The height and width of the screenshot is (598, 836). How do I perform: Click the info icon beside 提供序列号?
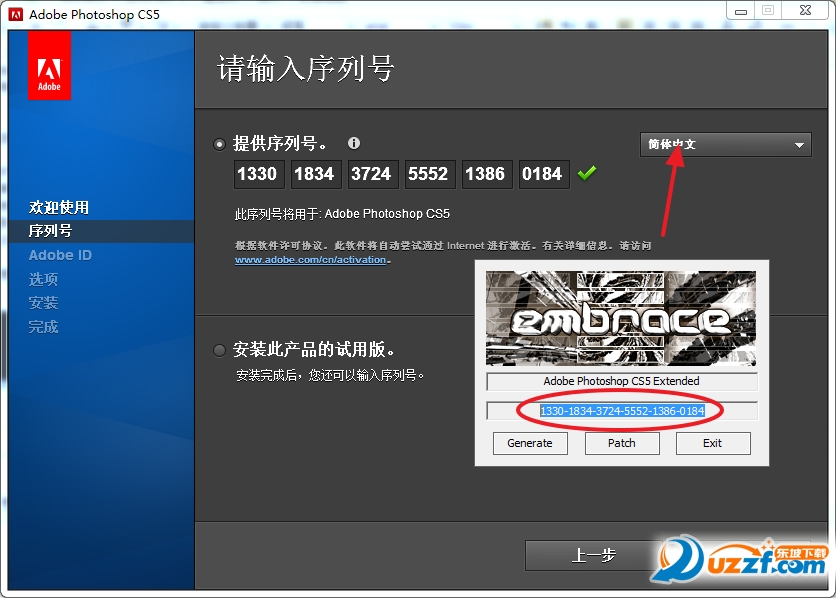point(353,143)
